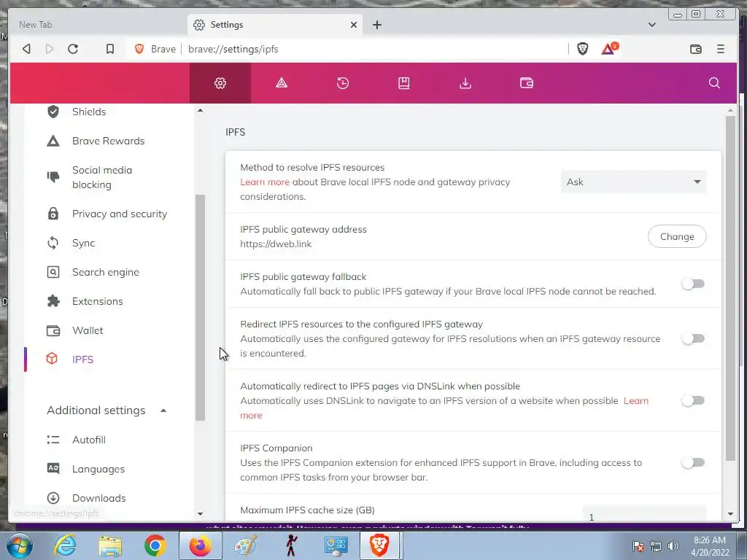Open Firefox from taskbar
Viewport: 747px width, 560px height.
pos(200,545)
